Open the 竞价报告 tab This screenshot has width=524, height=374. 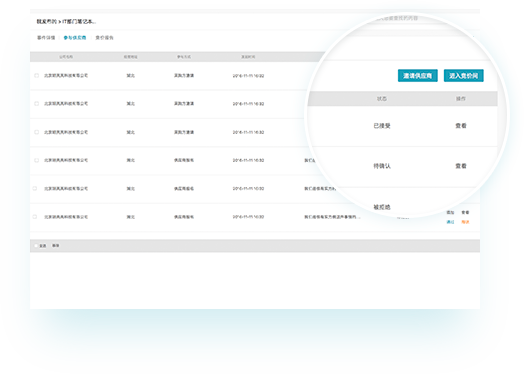coord(104,38)
